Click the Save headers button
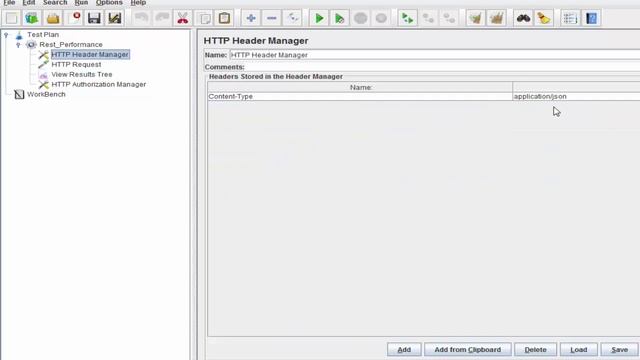This screenshot has width=640, height=360. click(x=620, y=350)
